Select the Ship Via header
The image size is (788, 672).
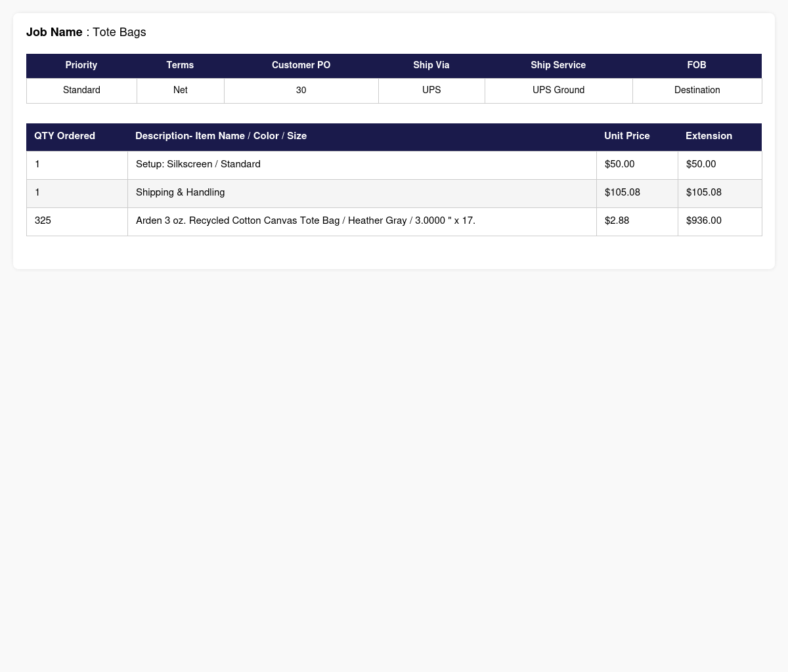(431, 66)
